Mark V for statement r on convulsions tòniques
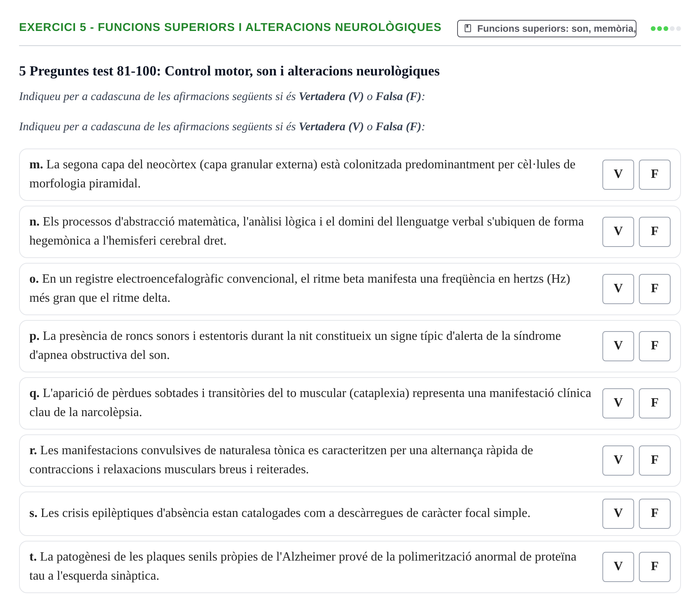 (x=618, y=461)
